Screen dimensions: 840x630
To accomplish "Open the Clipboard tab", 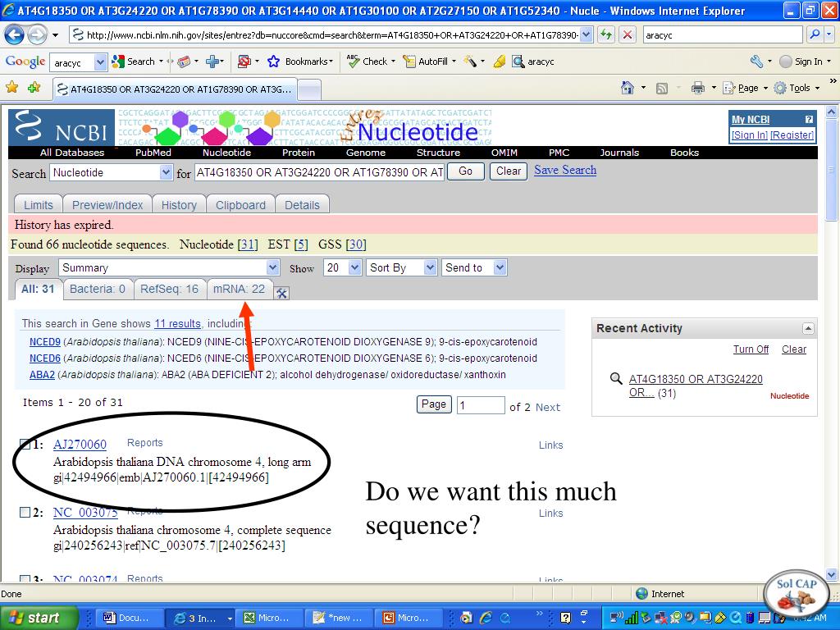I will (240, 205).
